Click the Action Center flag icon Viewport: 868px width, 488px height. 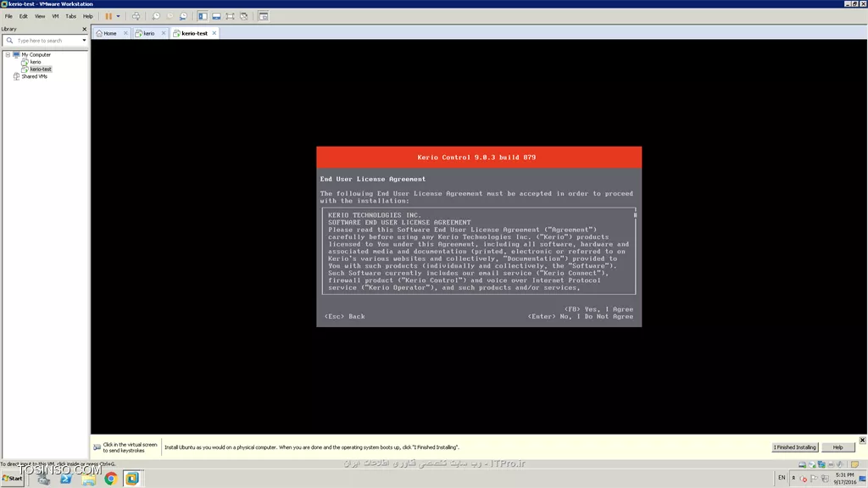pos(814,479)
